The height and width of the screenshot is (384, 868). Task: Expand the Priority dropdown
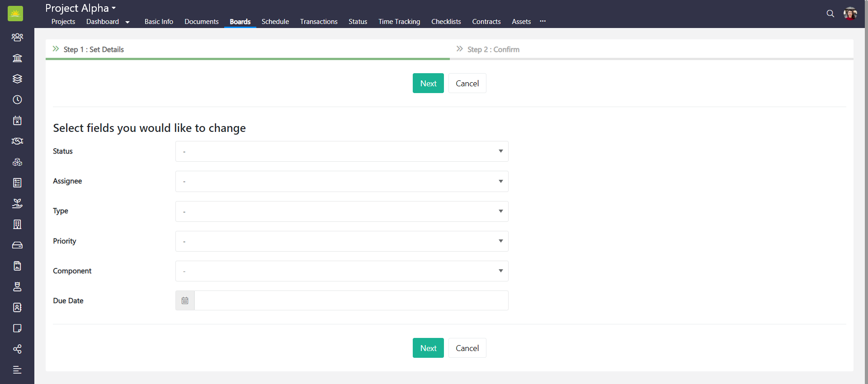(342, 241)
